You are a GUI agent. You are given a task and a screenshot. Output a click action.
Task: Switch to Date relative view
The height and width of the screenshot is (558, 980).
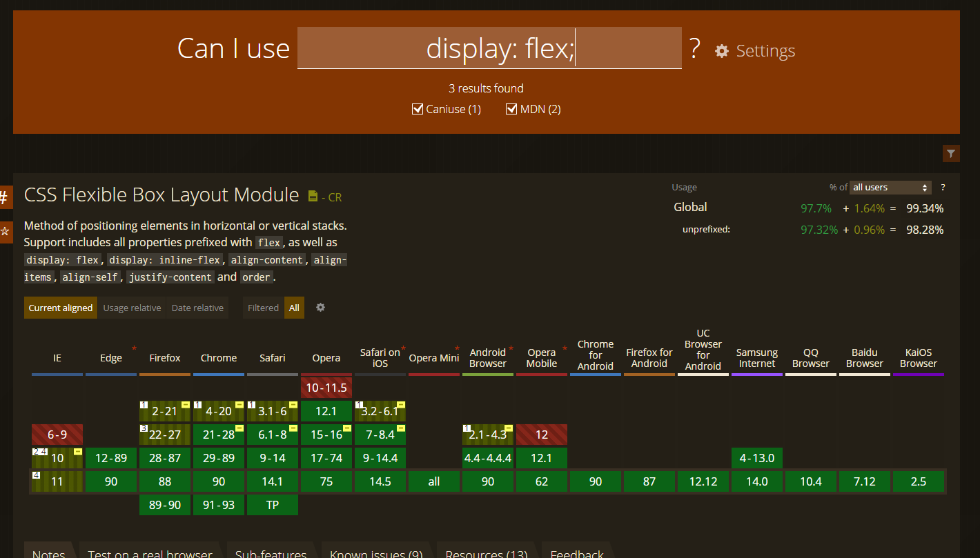pyautogui.click(x=197, y=308)
